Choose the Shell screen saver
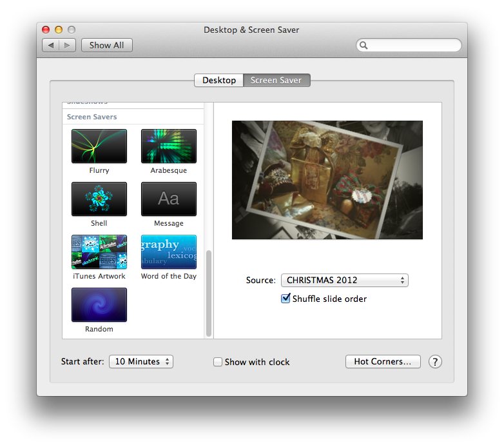Viewport: 504px width, 447px height. point(99,199)
